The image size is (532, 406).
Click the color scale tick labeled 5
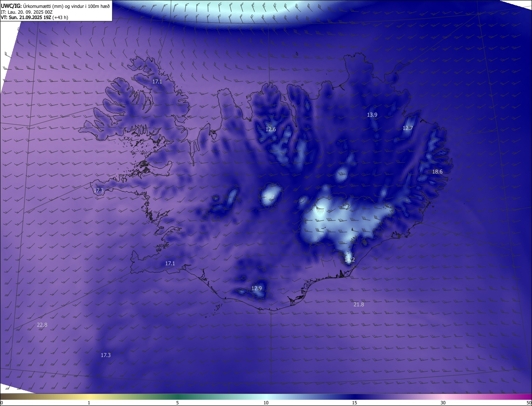click(x=177, y=403)
